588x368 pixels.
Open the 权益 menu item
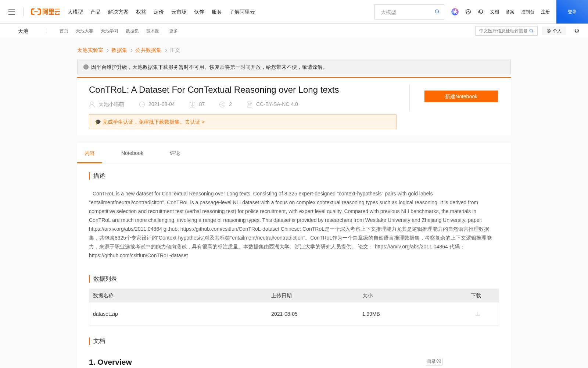(141, 12)
